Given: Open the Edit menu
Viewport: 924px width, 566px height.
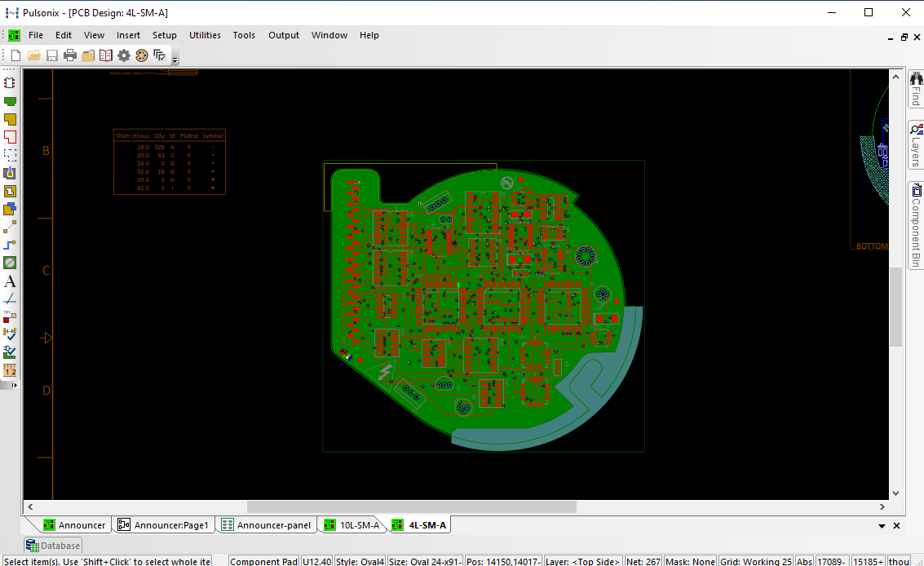Looking at the screenshot, I should [64, 35].
